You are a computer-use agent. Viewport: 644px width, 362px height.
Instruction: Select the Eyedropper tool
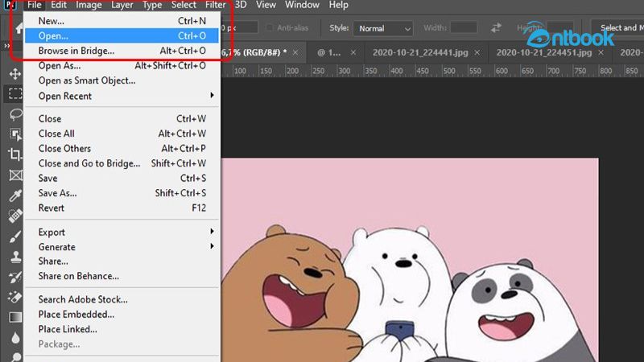tap(15, 195)
